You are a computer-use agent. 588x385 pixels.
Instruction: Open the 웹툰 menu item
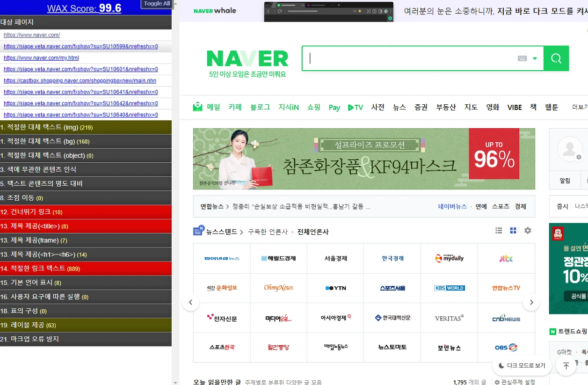(552, 107)
